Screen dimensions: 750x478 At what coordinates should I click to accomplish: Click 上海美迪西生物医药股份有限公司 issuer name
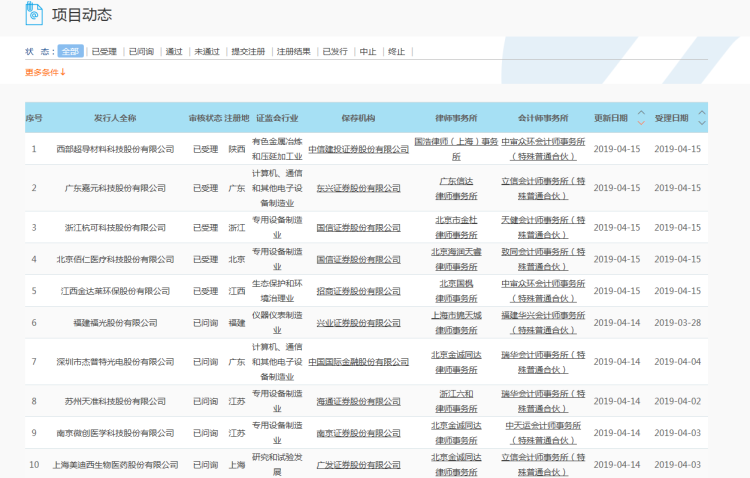[115, 465]
